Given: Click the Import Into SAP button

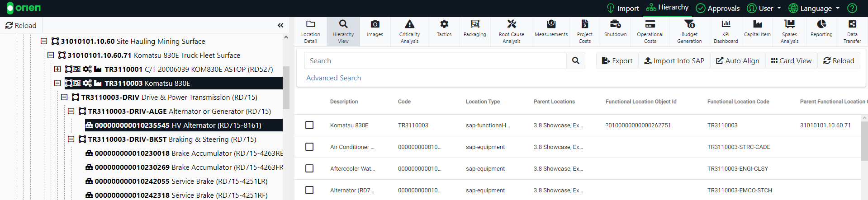Looking at the screenshot, I should click(x=674, y=60).
